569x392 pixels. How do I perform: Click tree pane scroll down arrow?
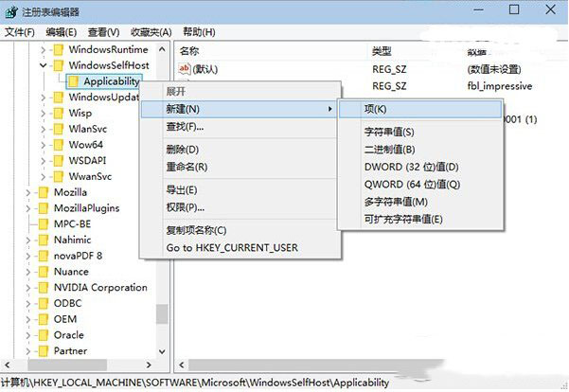pyautogui.click(x=162, y=351)
